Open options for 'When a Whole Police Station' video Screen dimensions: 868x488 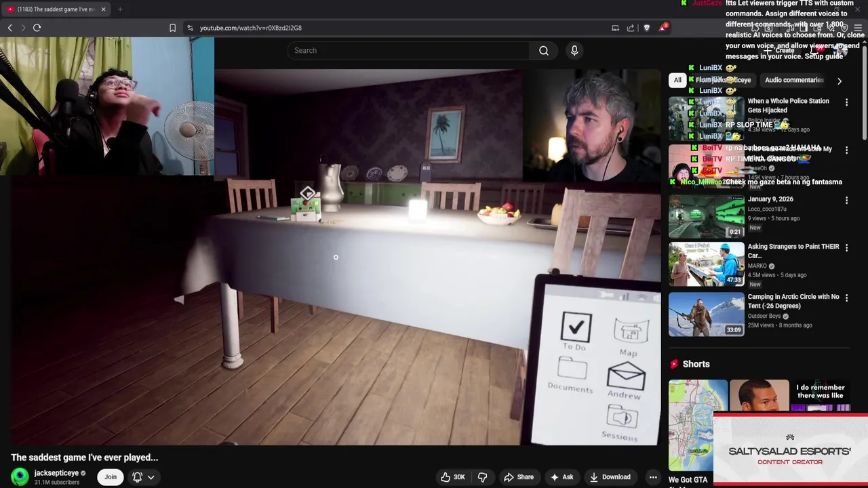(846, 102)
